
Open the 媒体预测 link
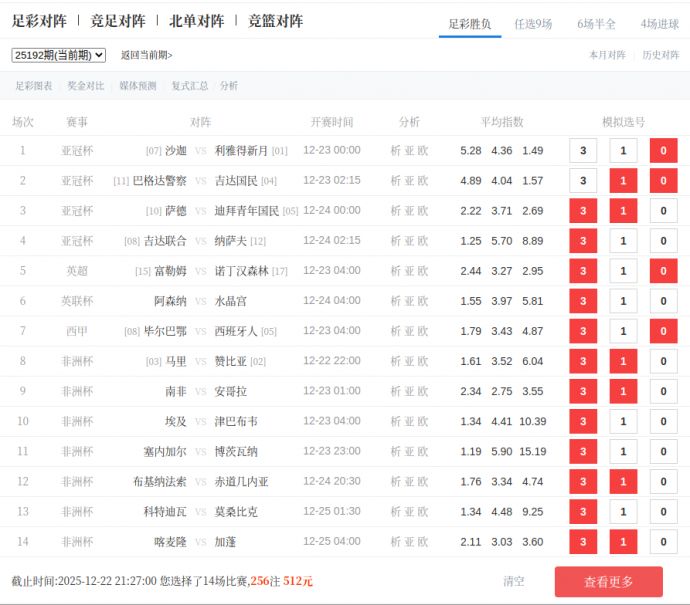click(138, 86)
